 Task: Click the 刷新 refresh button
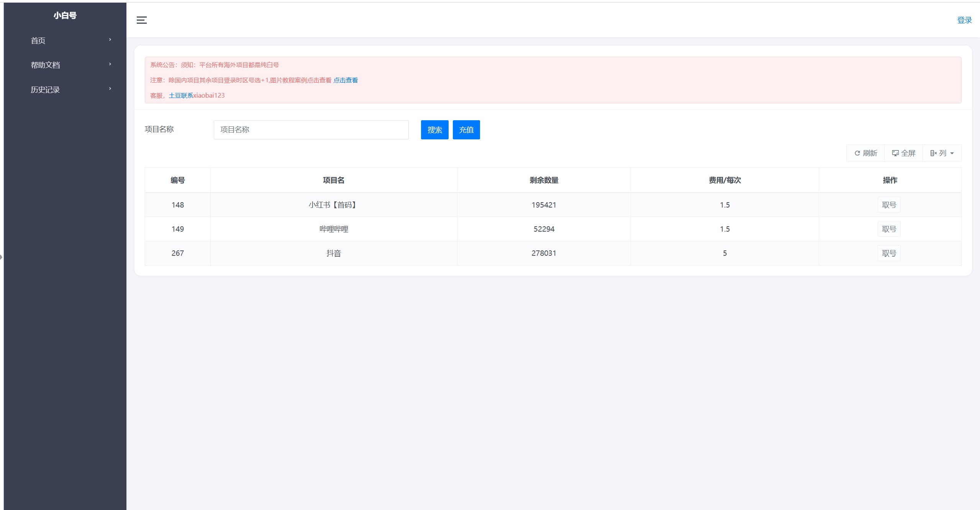(x=865, y=153)
